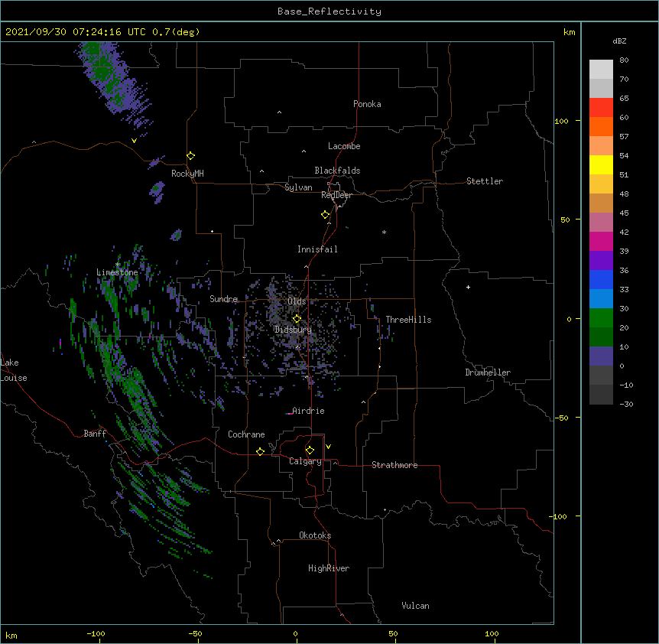Click the Okotoks town label
659x644 pixels.
point(315,535)
